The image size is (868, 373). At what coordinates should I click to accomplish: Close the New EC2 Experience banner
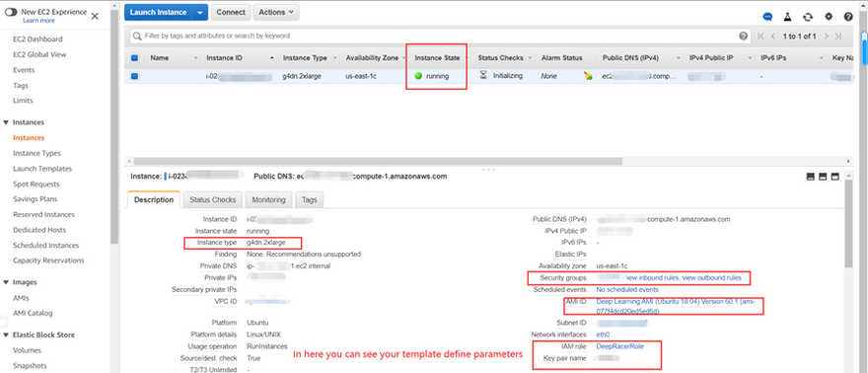click(x=95, y=16)
